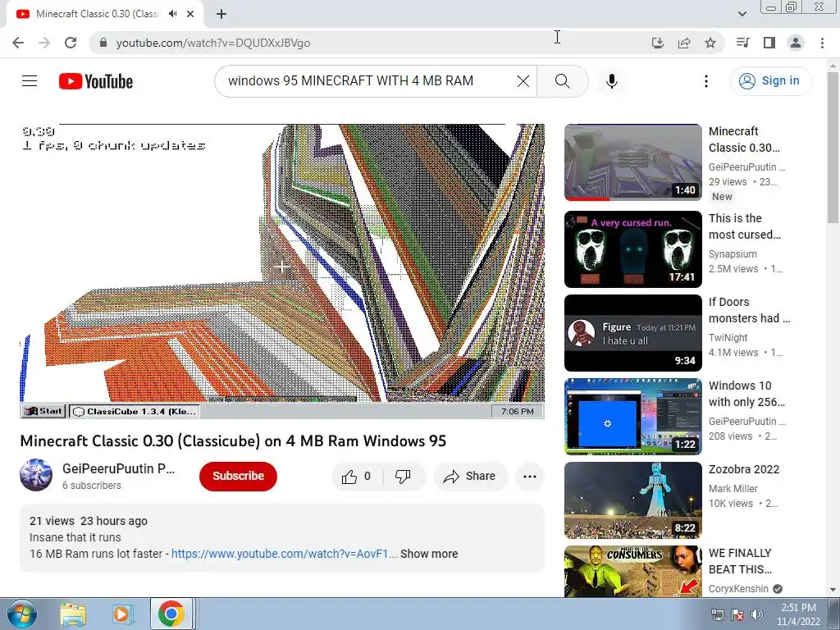Sign in to YouTube

click(770, 81)
